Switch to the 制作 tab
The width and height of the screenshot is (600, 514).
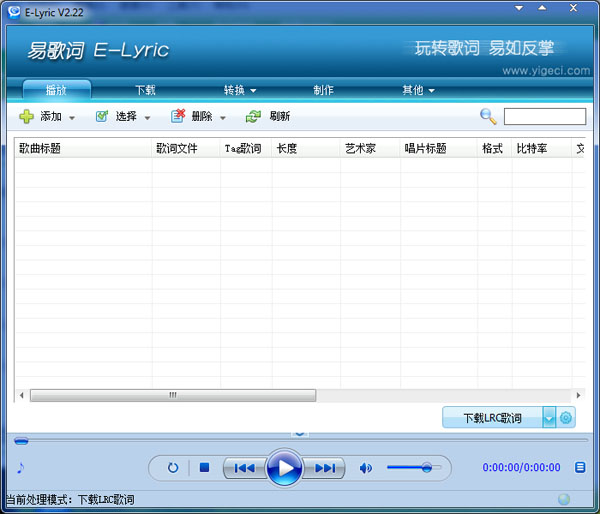(x=323, y=90)
